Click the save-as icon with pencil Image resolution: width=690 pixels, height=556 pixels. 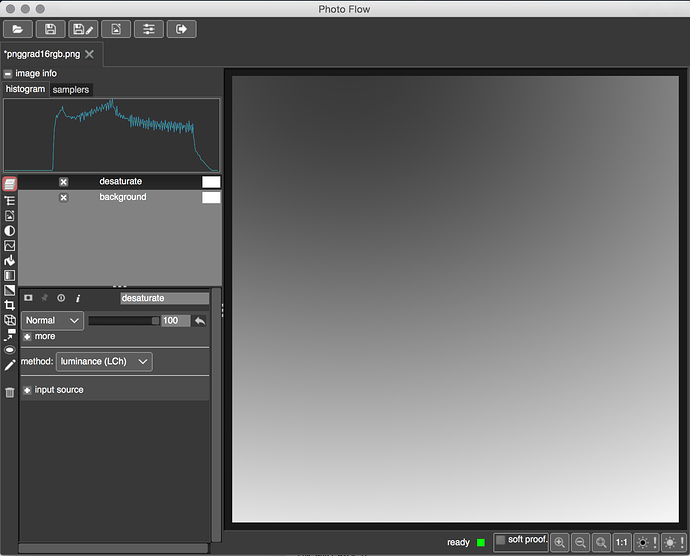83,29
